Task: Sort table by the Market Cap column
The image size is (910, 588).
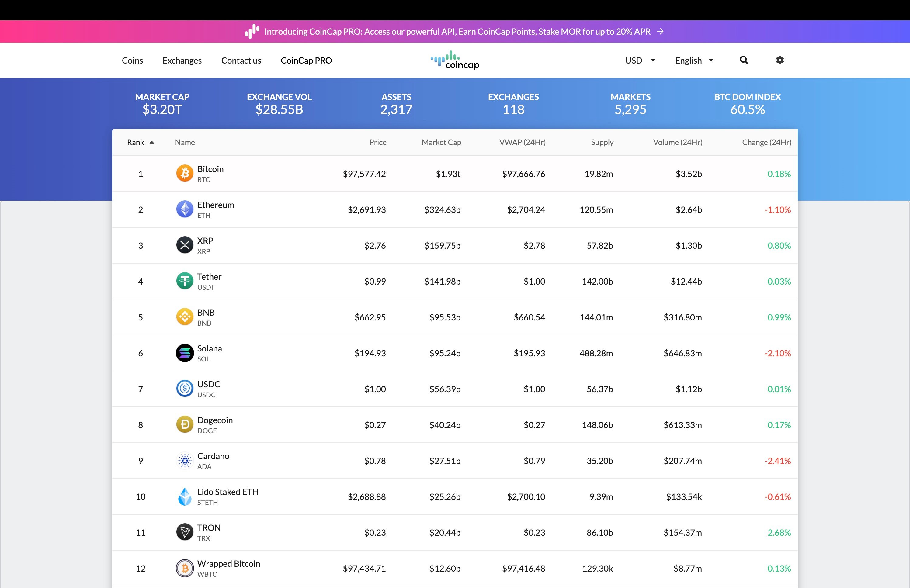Action: click(x=441, y=142)
